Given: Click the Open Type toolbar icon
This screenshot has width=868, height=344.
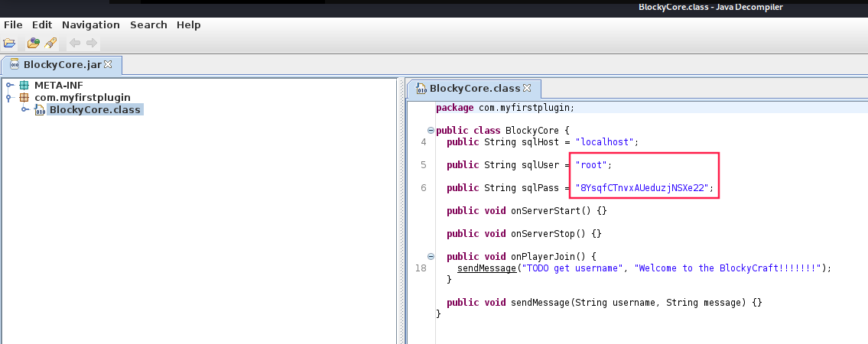Looking at the screenshot, I should click(33, 44).
